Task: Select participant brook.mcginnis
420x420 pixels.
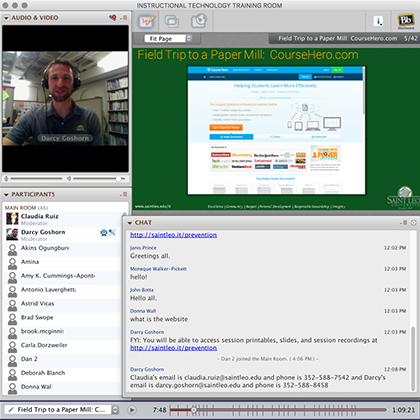Action: (x=42, y=331)
